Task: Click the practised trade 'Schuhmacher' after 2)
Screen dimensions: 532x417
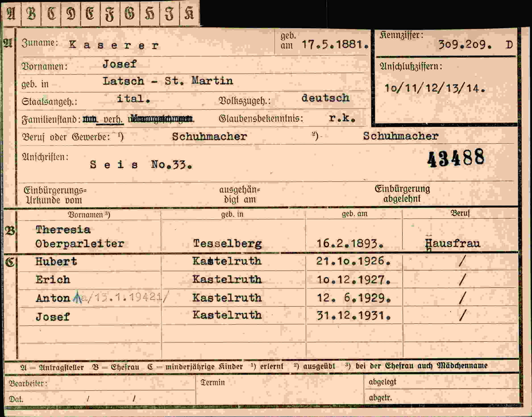Action: [x=401, y=136]
